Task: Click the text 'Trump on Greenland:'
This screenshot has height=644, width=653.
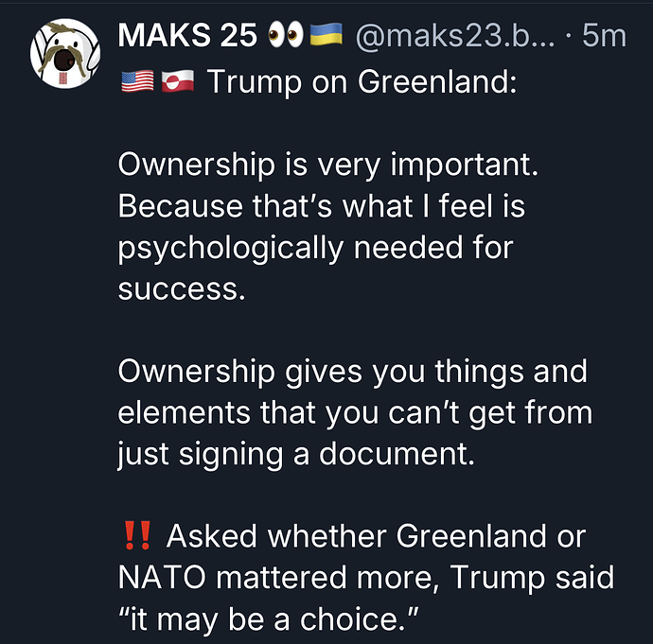Action: tap(362, 82)
